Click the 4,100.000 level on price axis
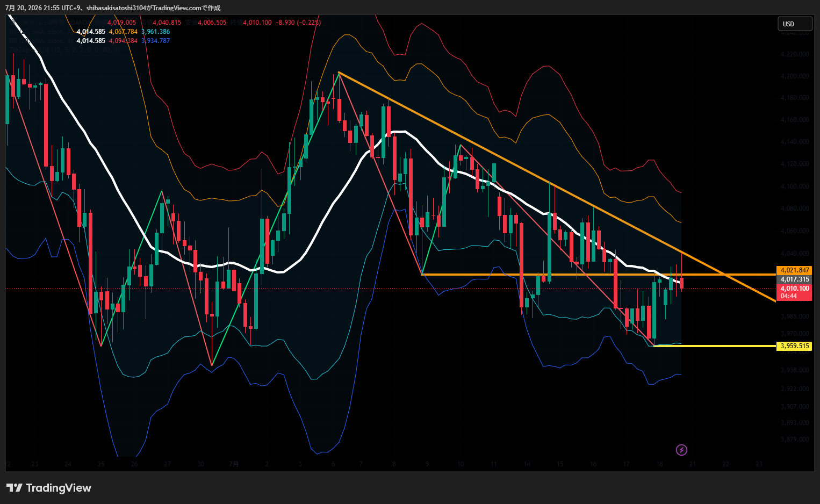Viewport: 820px width, 504px height. tap(795, 186)
